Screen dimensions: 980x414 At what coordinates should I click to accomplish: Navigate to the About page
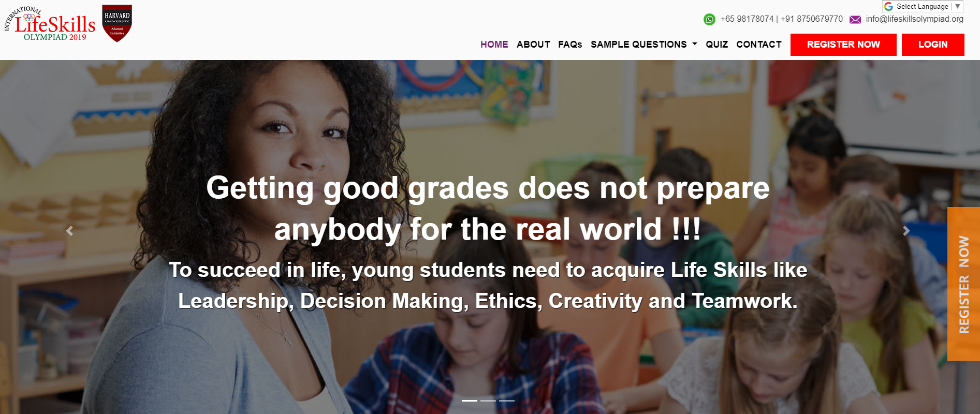point(533,45)
